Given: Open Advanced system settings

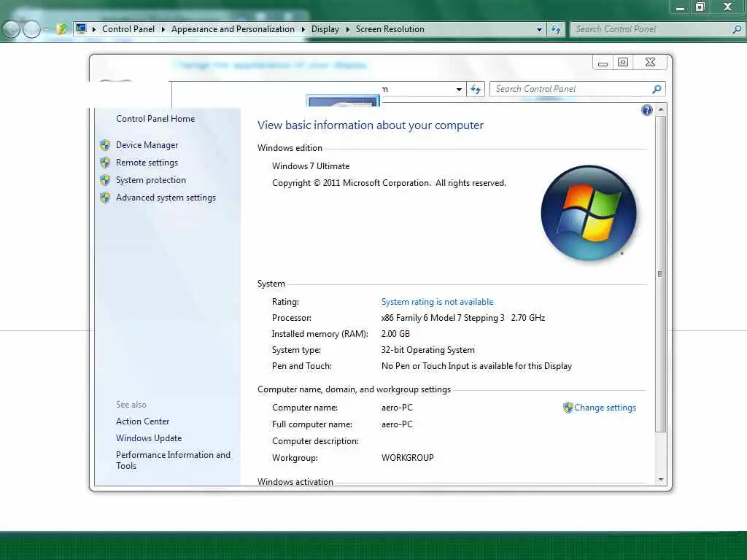Looking at the screenshot, I should [166, 198].
